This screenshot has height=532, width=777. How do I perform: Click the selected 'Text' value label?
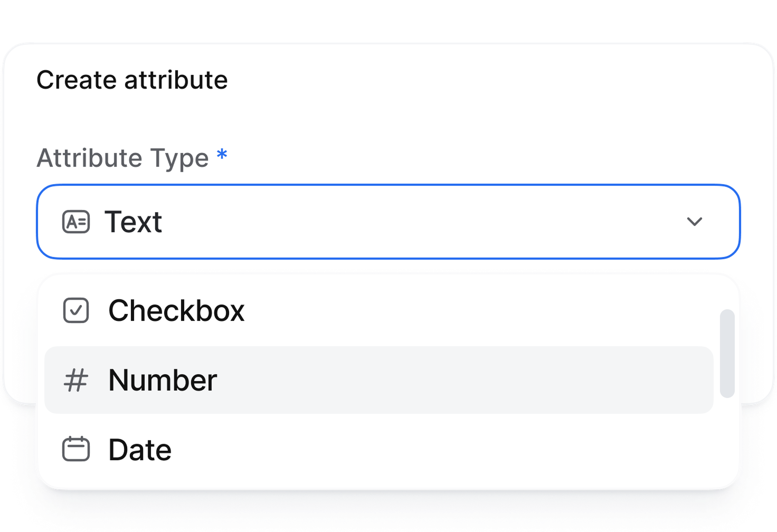[x=133, y=221]
